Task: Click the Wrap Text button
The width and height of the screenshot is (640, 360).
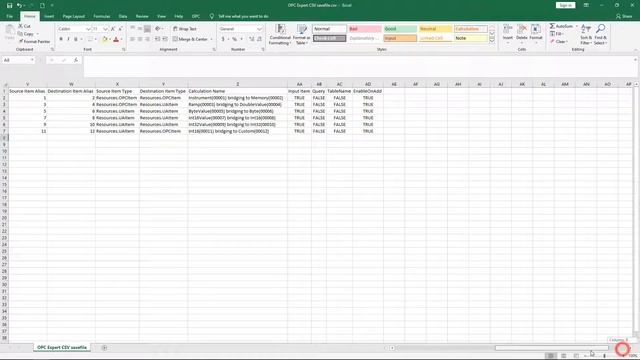Action: (x=184, y=29)
